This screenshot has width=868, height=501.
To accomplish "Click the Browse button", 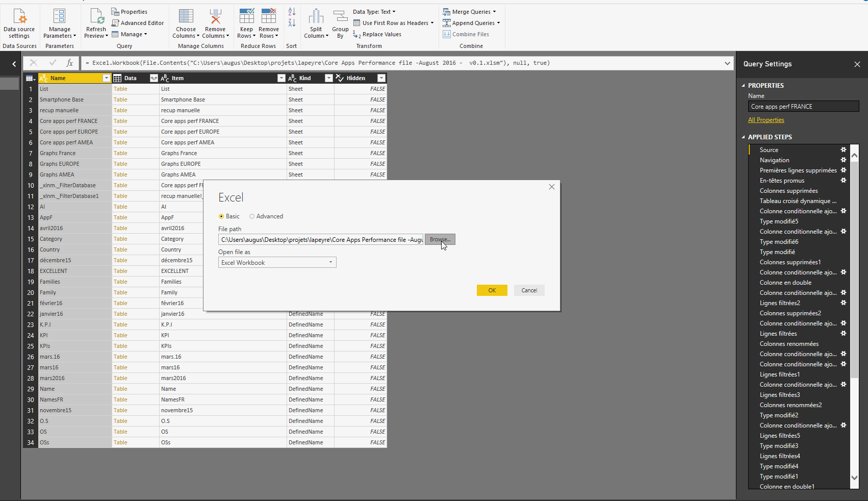I will click(x=440, y=239).
